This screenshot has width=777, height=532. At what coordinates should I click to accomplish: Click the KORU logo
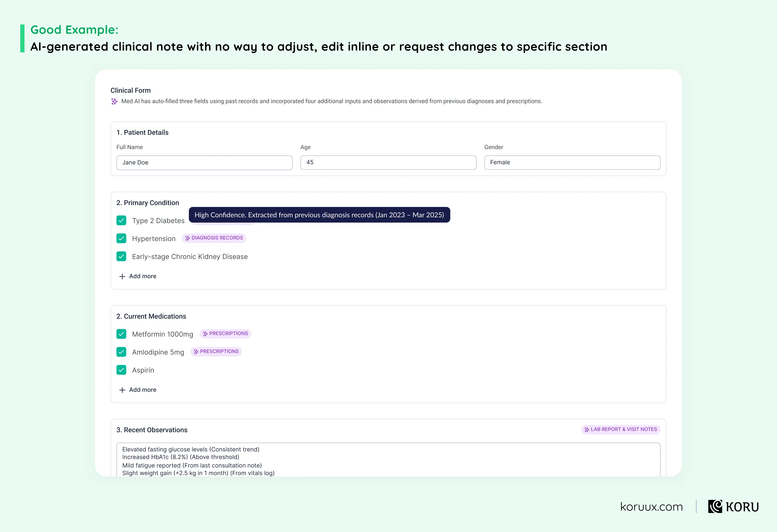point(734,507)
